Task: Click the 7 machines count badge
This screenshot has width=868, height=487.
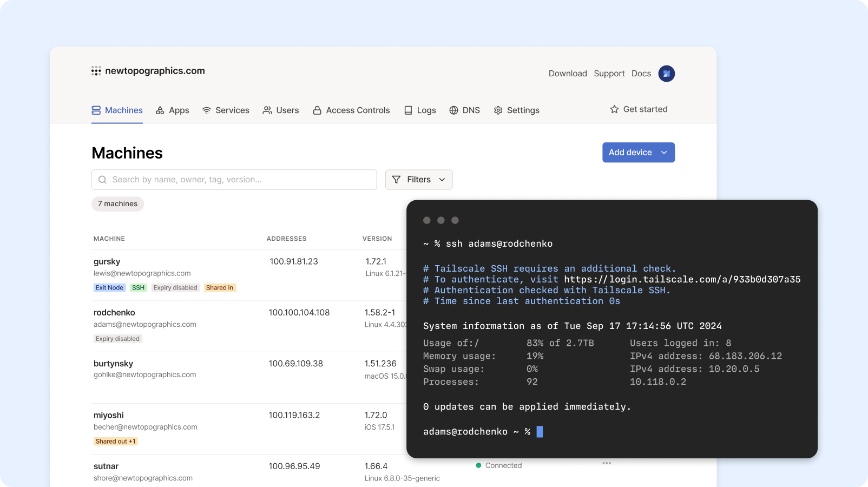Action: (x=118, y=204)
